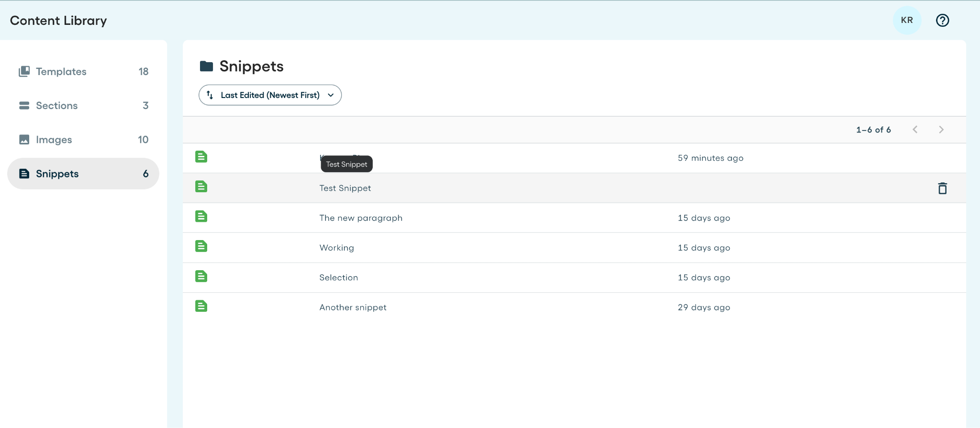
Task: Go to the next page arrow
Action: pyautogui.click(x=941, y=130)
